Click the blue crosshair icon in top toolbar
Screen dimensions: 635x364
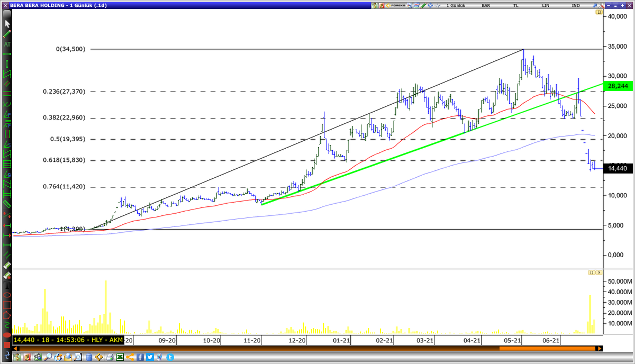(430, 5)
